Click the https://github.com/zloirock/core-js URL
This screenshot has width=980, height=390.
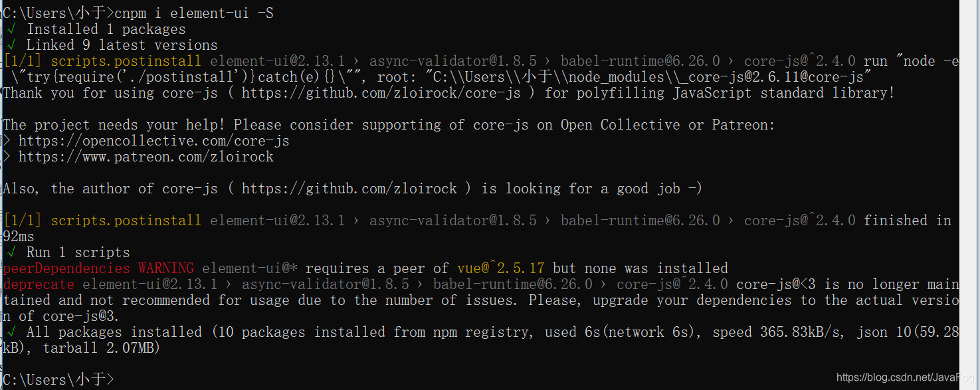tap(381, 93)
